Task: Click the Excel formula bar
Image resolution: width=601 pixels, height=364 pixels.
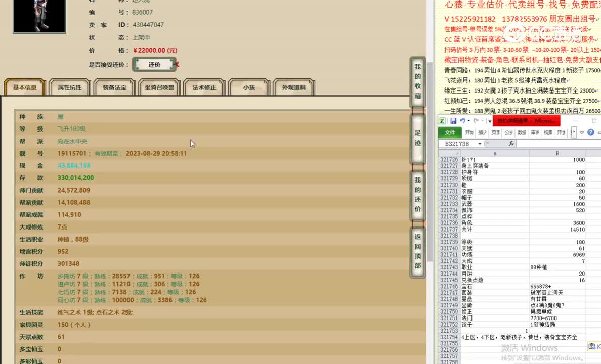Action: pos(559,144)
